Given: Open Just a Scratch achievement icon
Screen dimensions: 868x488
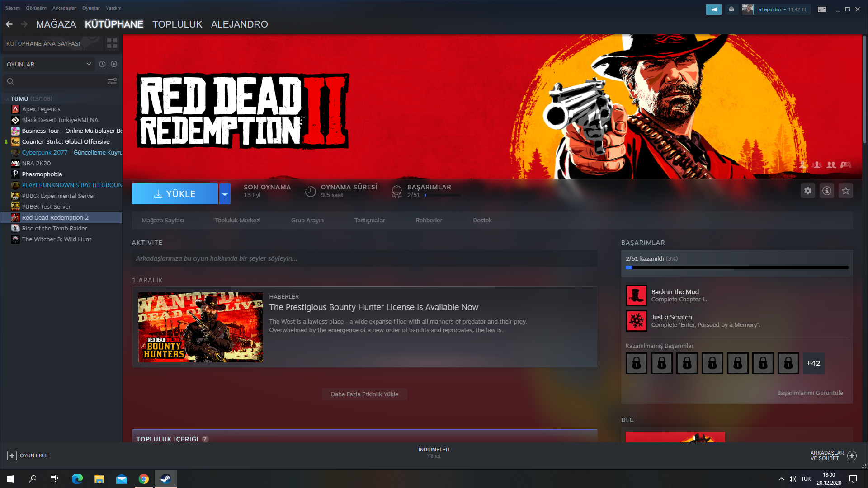Looking at the screenshot, I should (637, 321).
